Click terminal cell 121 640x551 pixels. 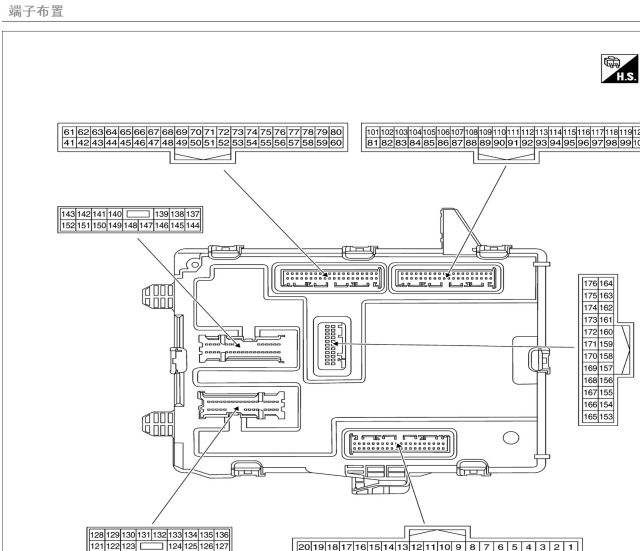tap(97, 546)
